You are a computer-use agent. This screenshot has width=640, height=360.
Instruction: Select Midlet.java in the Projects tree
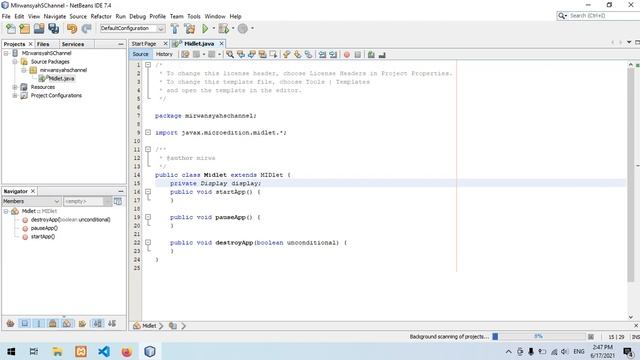click(x=61, y=78)
